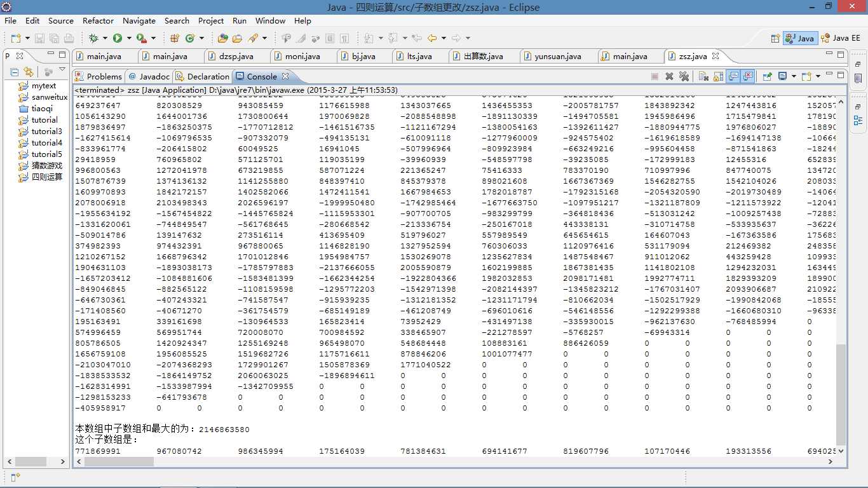Open the New Java Class dropdown arrow
Screen dimensions: 868x488
click(201, 39)
